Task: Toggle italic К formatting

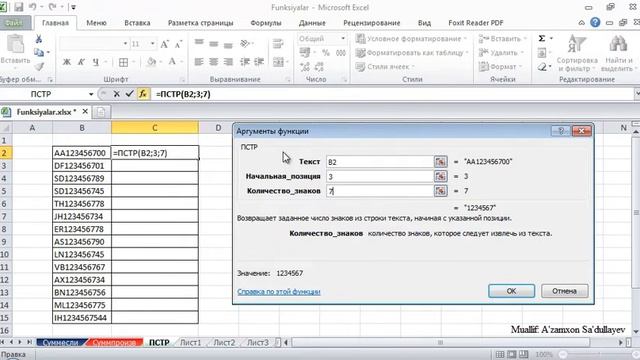Action: coord(81,62)
